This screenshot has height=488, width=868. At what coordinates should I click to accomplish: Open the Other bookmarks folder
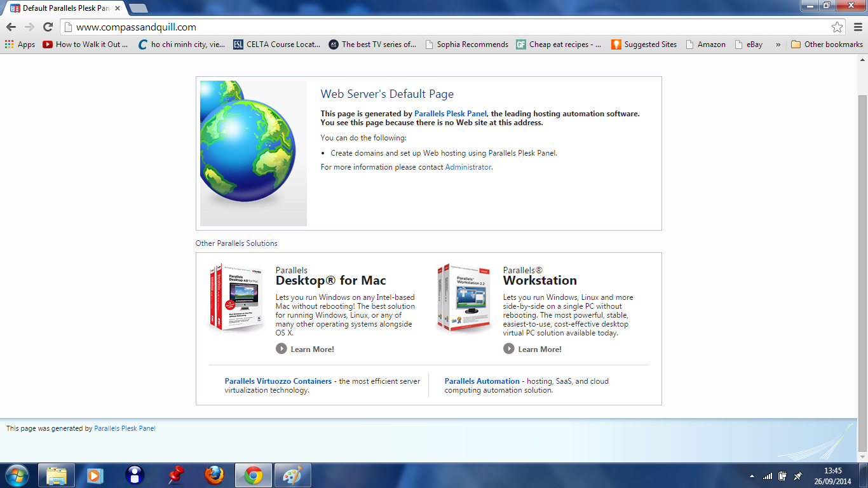tap(827, 44)
